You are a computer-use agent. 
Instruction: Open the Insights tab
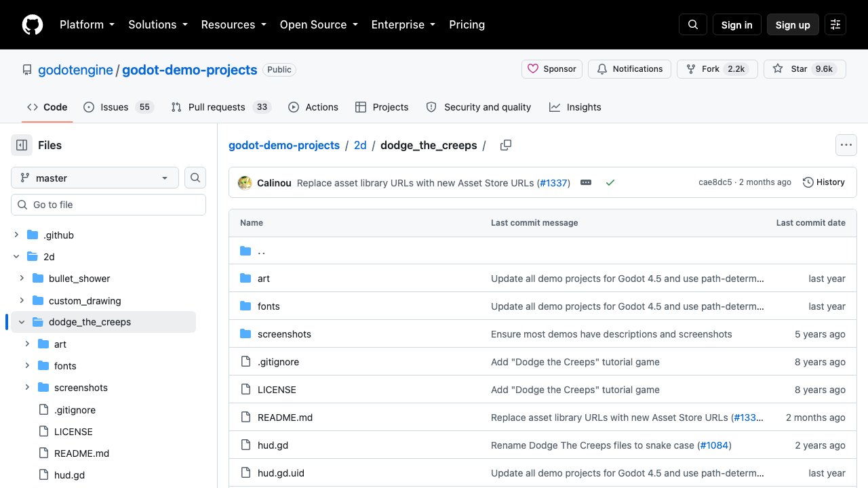tap(575, 107)
